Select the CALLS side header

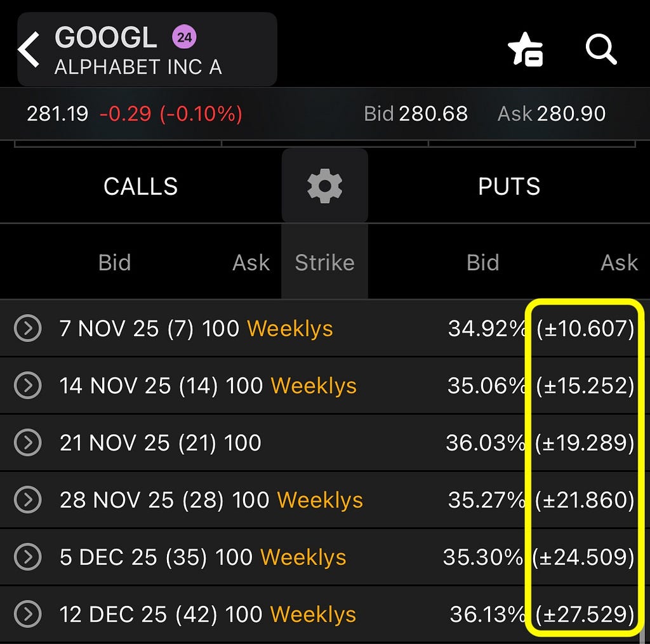(140, 186)
